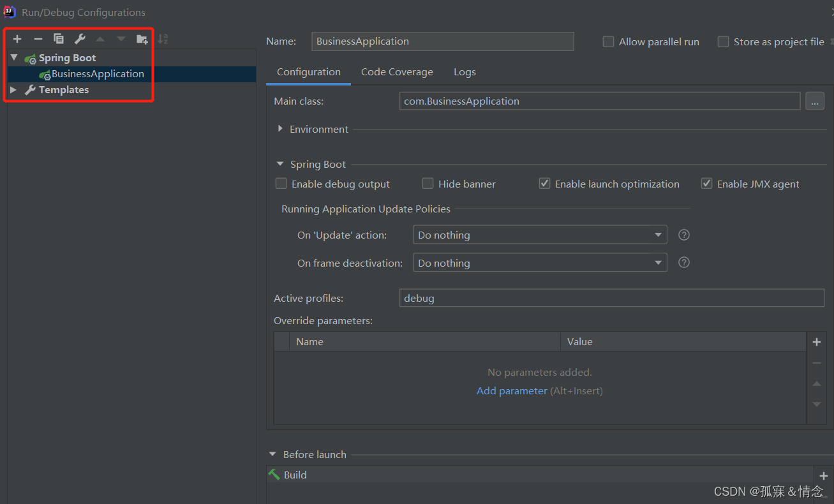Toggle Store as project file checkbox
Image resolution: width=834 pixels, height=504 pixels.
[723, 41]
